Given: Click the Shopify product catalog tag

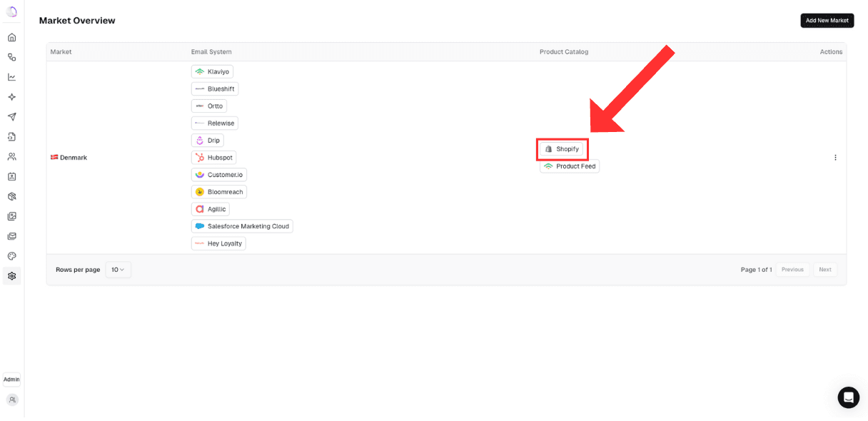Looking at the screenshot, I should 562,149.
